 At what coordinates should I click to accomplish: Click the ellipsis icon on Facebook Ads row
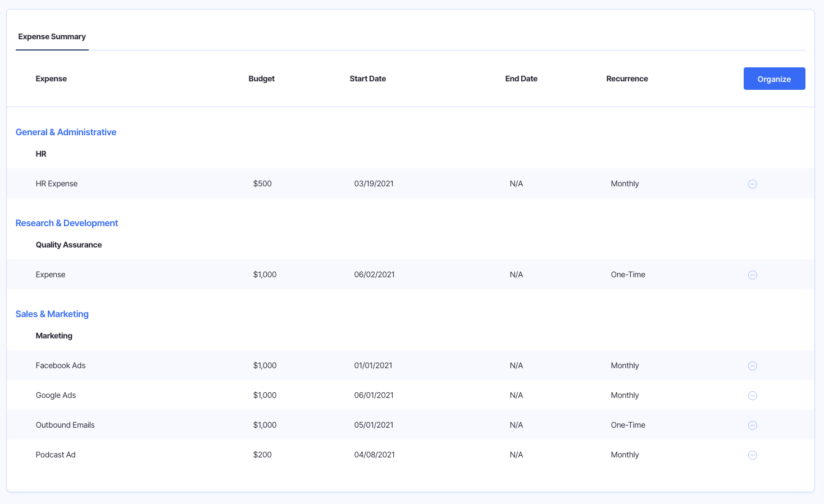coord(753,365)
